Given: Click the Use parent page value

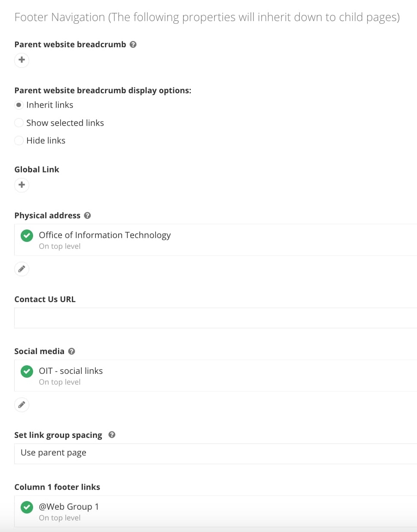Looking at the screenshot, I should [53, 453].
